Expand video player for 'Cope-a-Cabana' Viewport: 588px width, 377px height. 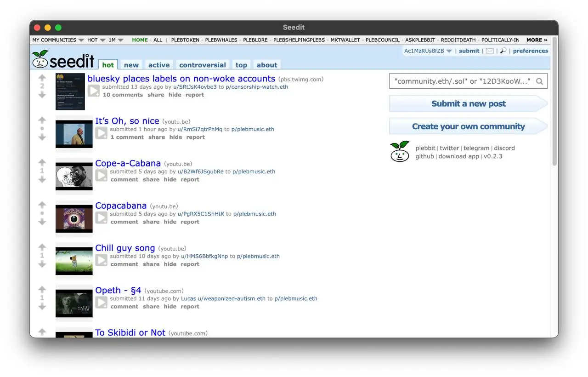click(x=102, y=175)
